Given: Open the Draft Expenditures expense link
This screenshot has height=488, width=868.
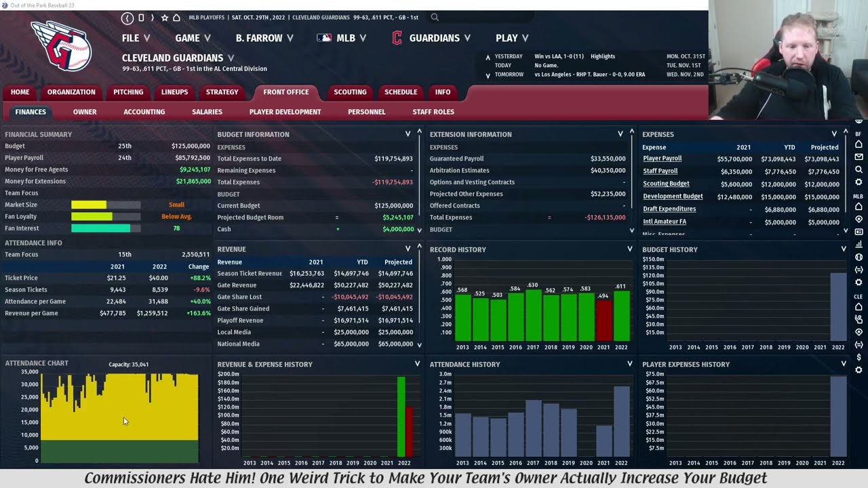Looking at the screenshot, I should (x=669, y=209).
